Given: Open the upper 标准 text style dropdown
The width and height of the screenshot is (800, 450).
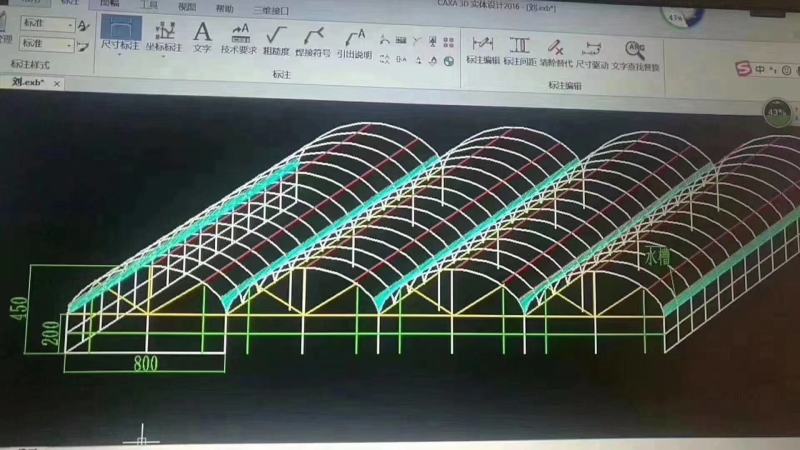Looking at the screenshot, I should (48, 23).
